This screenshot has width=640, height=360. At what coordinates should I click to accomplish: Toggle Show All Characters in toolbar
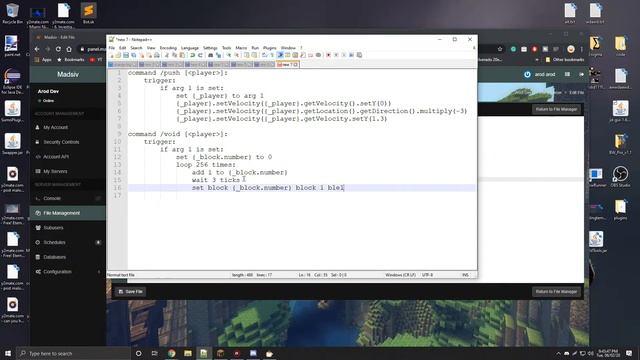(272, 55)
